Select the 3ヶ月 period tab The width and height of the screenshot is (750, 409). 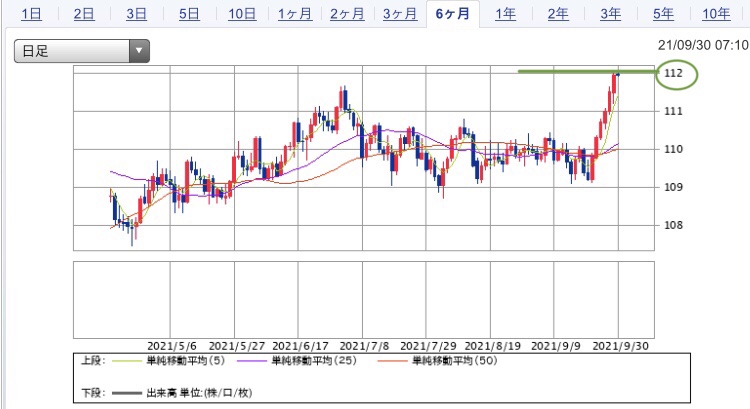pyautogui.click(x=399, y=14)
